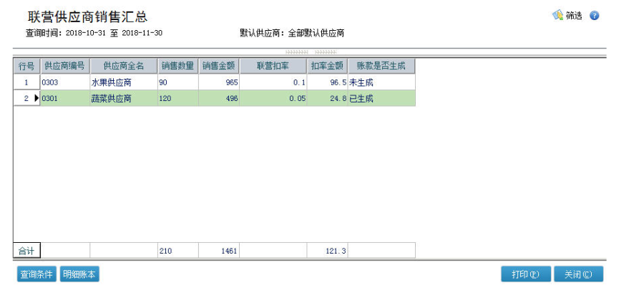Screen dimensions: 644x293
Task: Sort by 销售数量 column header
Action: (177, 66)
